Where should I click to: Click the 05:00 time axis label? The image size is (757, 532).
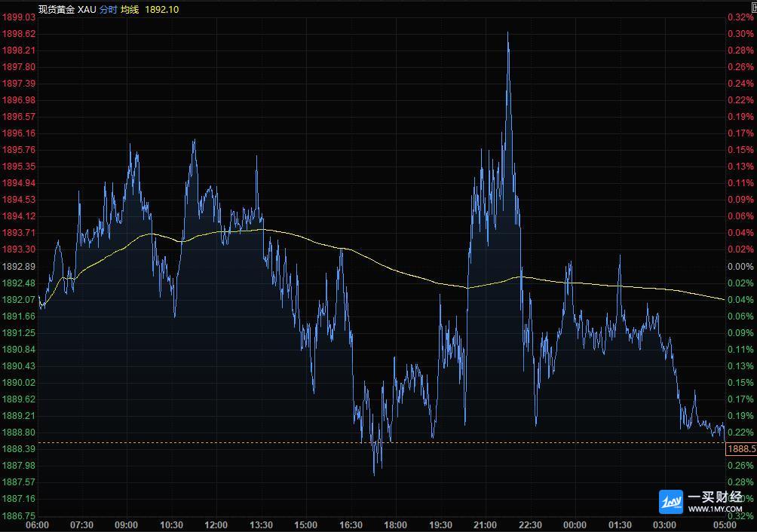point(725,524)
